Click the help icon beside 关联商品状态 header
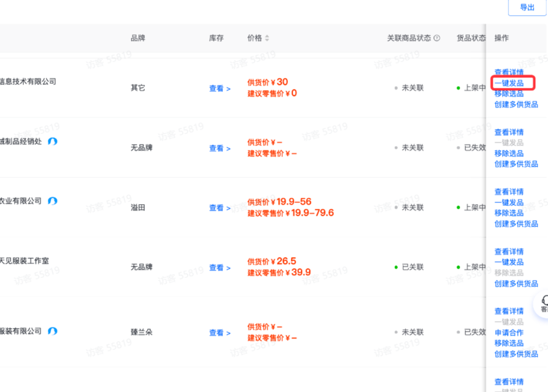 [436, 38]
